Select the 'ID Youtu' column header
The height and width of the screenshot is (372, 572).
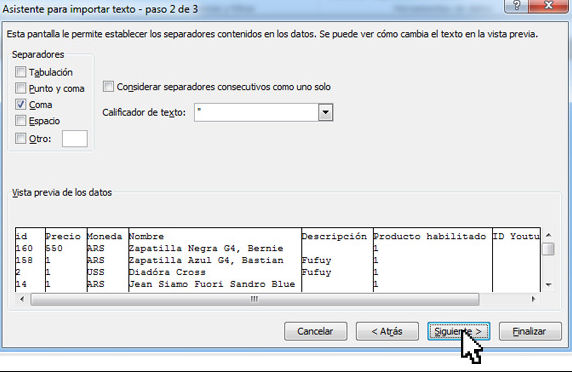tap(516, 236)
